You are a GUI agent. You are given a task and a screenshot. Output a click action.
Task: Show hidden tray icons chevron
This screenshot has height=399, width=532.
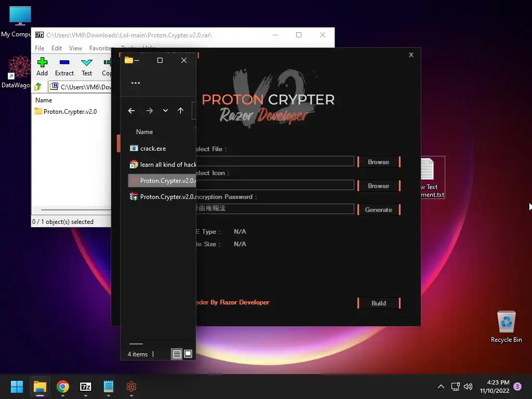441,387
